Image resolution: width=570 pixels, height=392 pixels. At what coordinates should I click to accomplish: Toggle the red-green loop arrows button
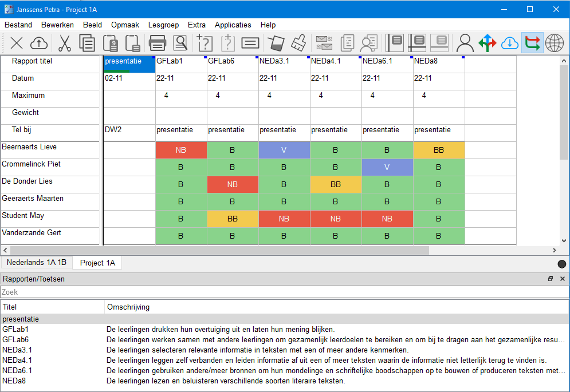point(532,43)
